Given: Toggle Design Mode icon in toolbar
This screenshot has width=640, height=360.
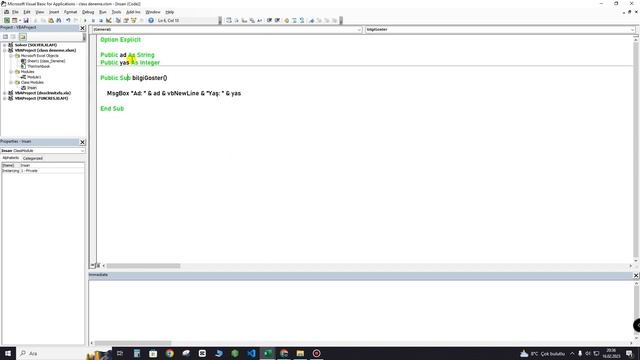Looking at the screenshot, I should (109, 20).
